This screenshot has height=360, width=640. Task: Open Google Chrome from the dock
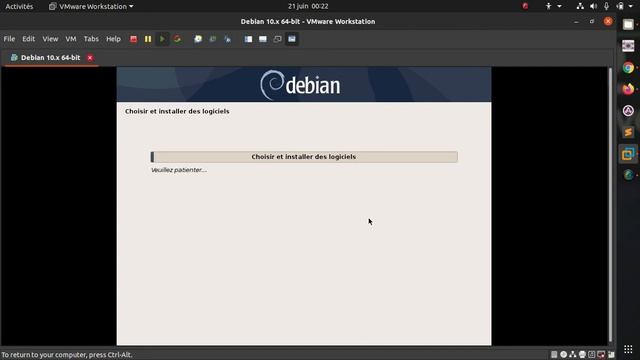[x=628, y=68]
